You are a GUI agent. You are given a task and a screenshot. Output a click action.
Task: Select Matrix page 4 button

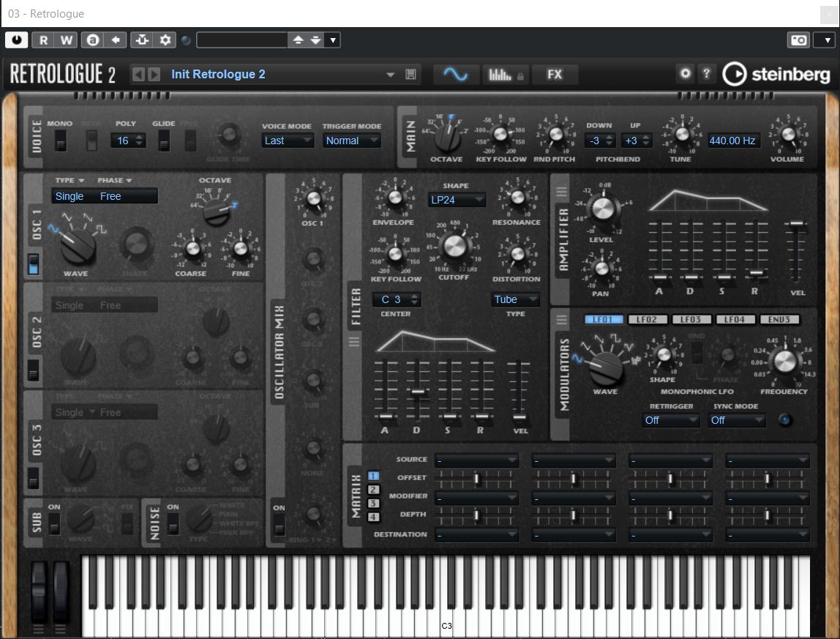(373, 517)
